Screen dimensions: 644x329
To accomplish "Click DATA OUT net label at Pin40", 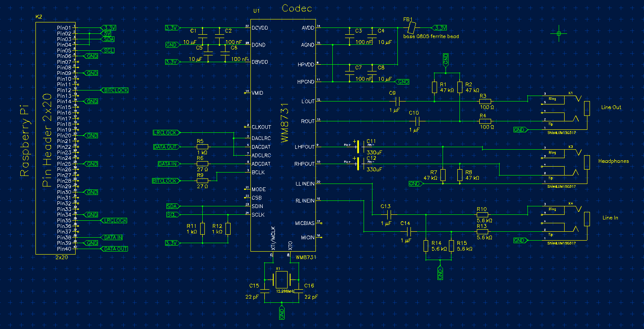I will pyautogui.click(x=114, y=249).
